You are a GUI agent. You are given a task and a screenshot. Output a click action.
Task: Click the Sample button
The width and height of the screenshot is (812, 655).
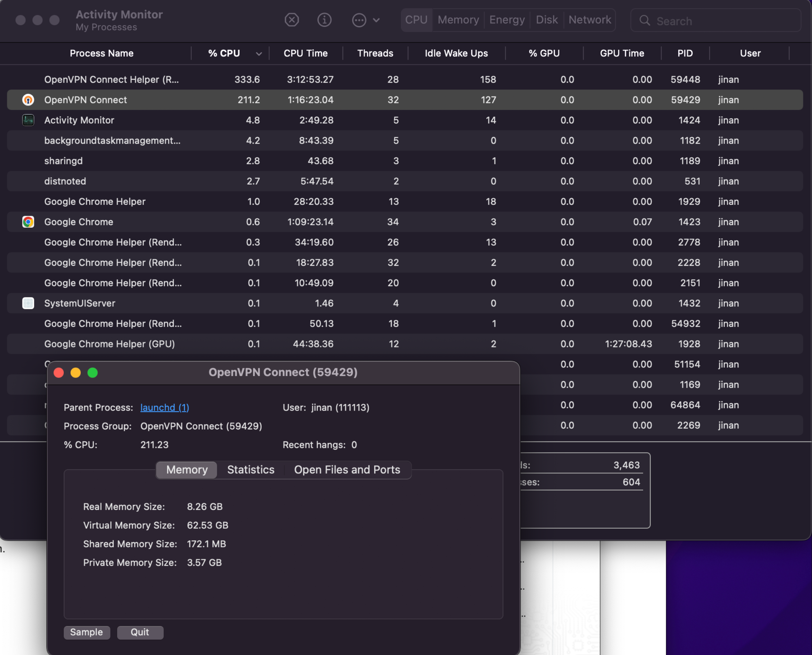pyautogui.click(x=86, y=633)
